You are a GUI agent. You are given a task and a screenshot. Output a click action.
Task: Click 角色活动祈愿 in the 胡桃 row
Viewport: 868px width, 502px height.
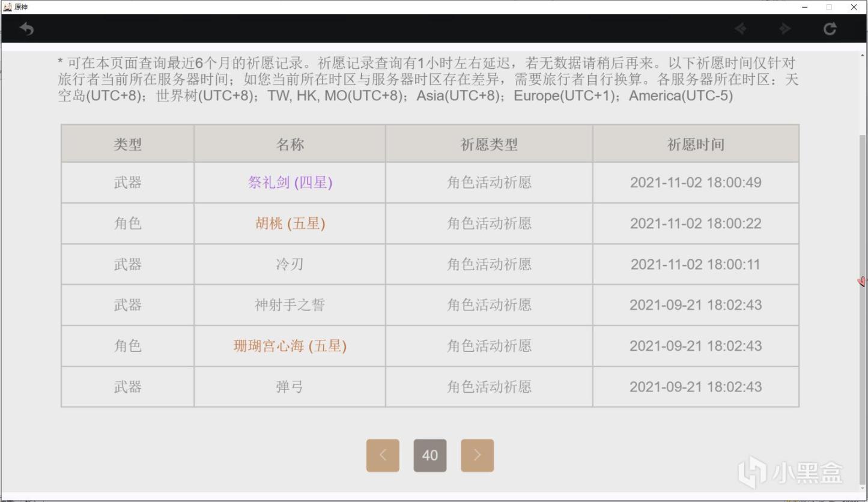(489, 223)
